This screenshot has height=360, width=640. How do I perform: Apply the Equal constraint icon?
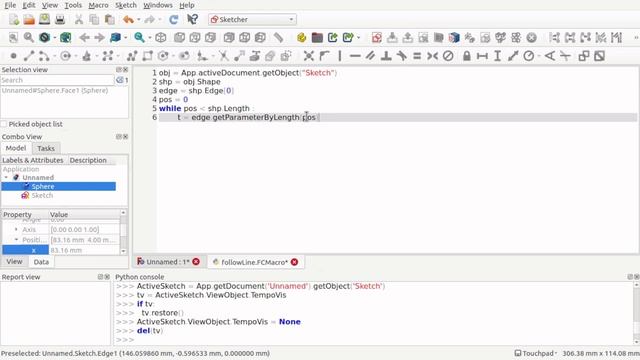(x=417, y=56)
